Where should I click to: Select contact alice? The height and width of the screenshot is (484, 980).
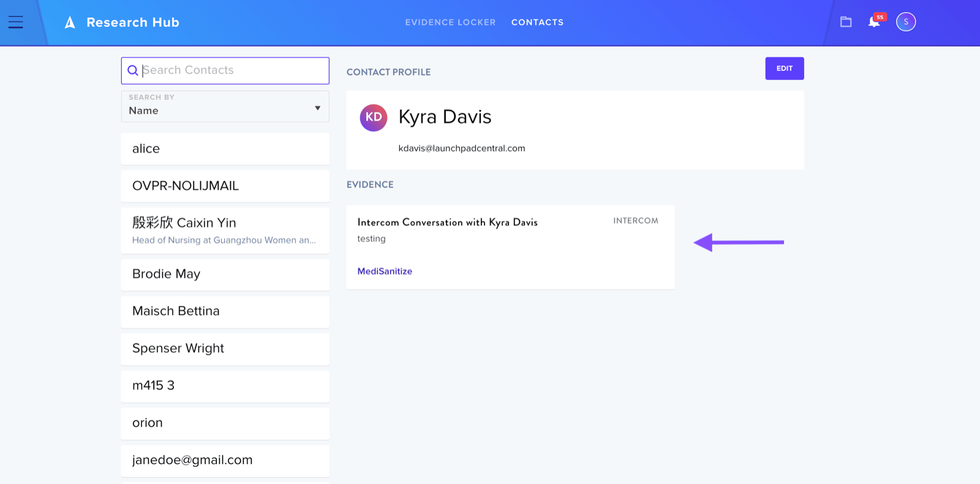pyautogui.click(x=225, y=149)
